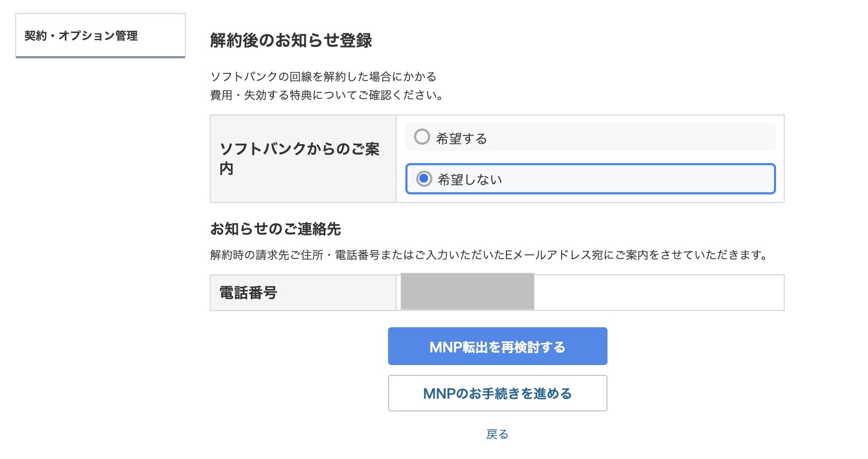Click the gray masked phone number value
This screenshot has width=868, height=459.
click(x=468, y=292)
